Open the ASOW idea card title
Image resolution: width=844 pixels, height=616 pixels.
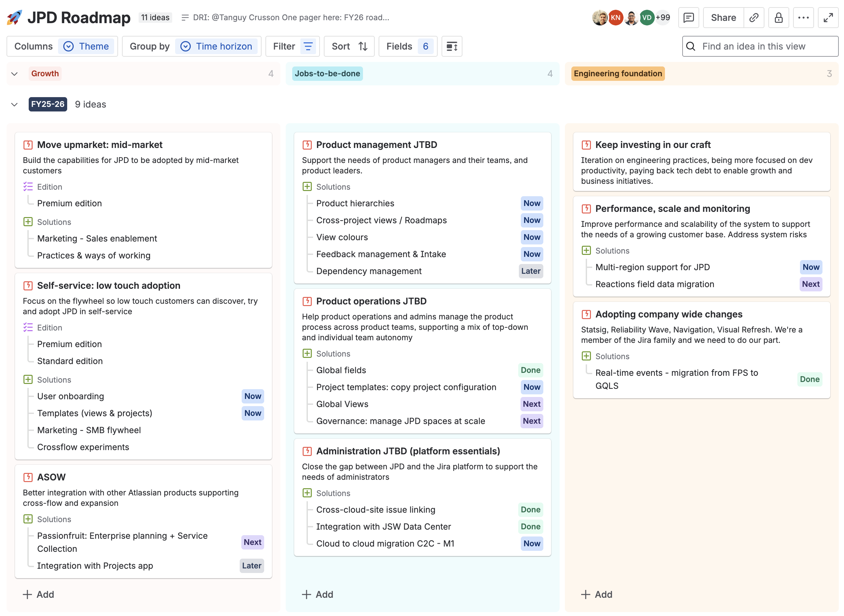(x=51, y=477)
